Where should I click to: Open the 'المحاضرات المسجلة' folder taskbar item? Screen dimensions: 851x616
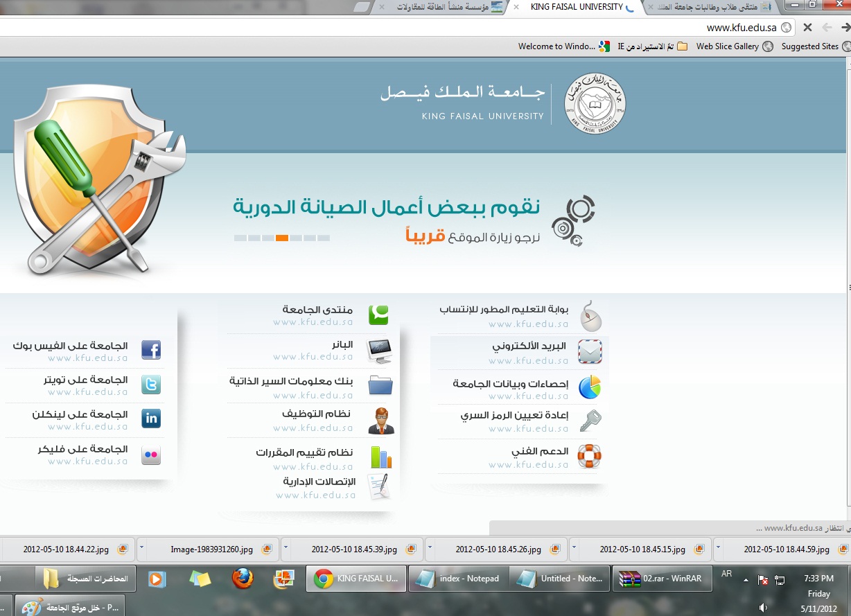tap(87, 579)
